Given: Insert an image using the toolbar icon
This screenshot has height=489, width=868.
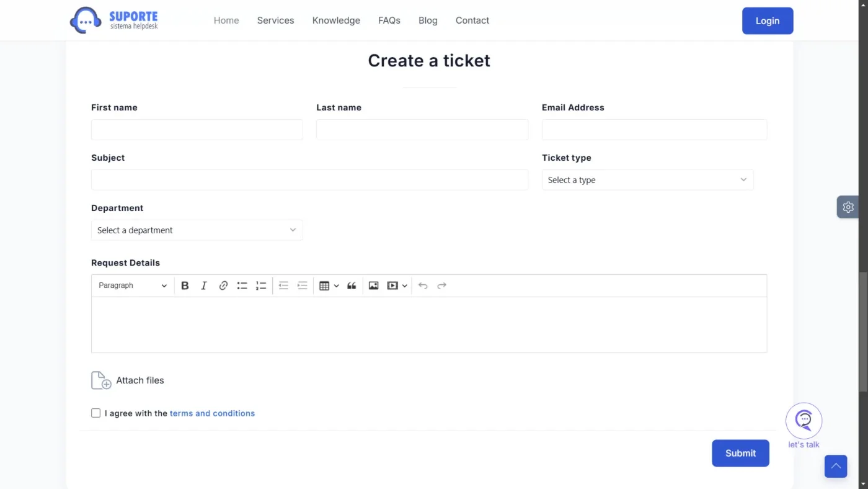Looking at the screenshot, I should [373, 285].
